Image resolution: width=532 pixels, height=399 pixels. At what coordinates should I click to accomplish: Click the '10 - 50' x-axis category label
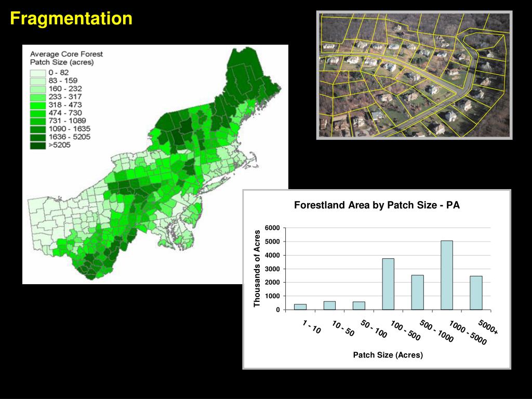point(343,328)
